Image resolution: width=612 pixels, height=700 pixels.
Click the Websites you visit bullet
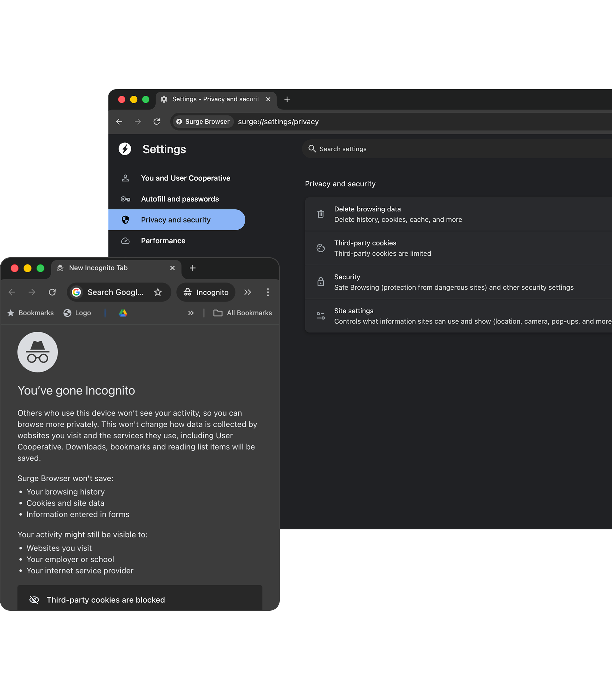click(x=59, y=548)
